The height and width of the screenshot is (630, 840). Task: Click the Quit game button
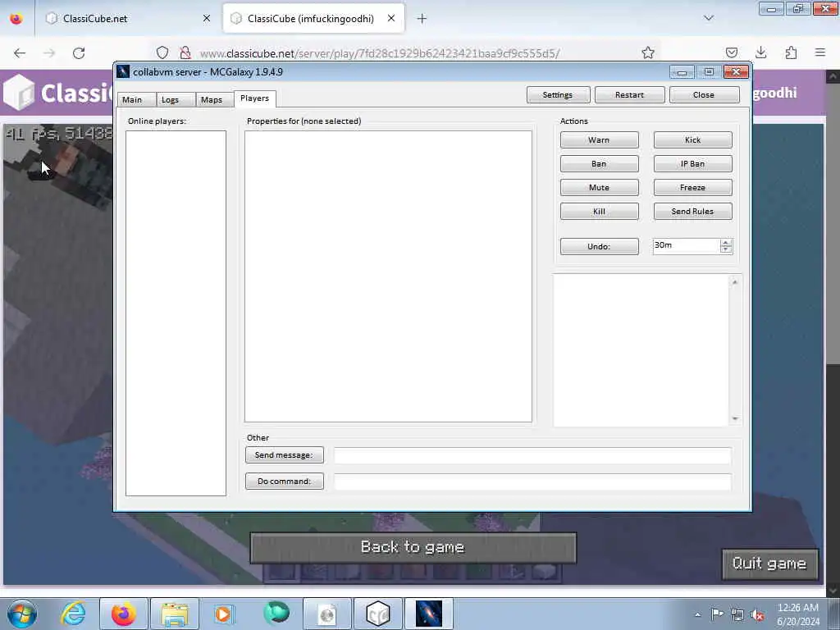[769, 564]
